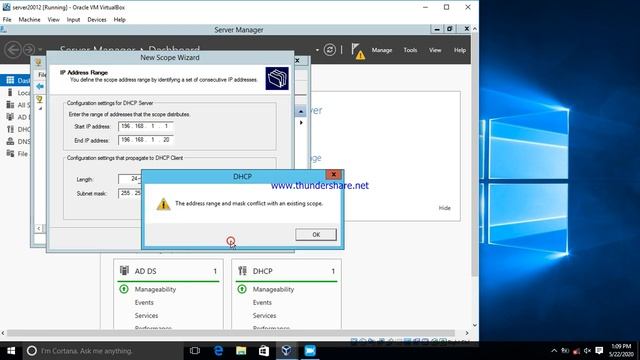Collapse the welcome tile up arrow
The height and width of the screenshot is (360, 640).
[x=300, y=111]
